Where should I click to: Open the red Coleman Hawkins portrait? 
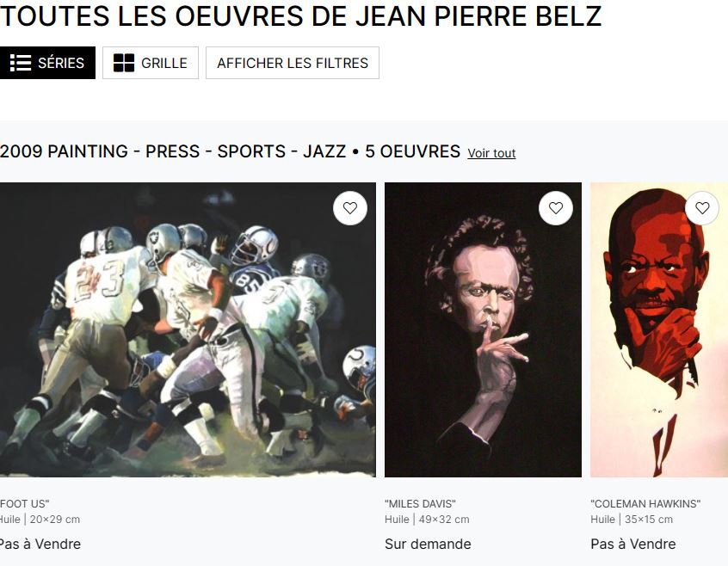pyautogui.click(x=659, y=329)
